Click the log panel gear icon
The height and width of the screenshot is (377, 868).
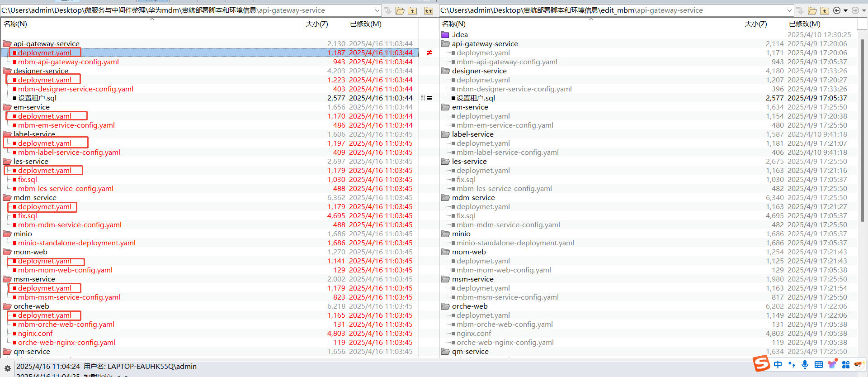pyautogui.click(x=7, y=368)
